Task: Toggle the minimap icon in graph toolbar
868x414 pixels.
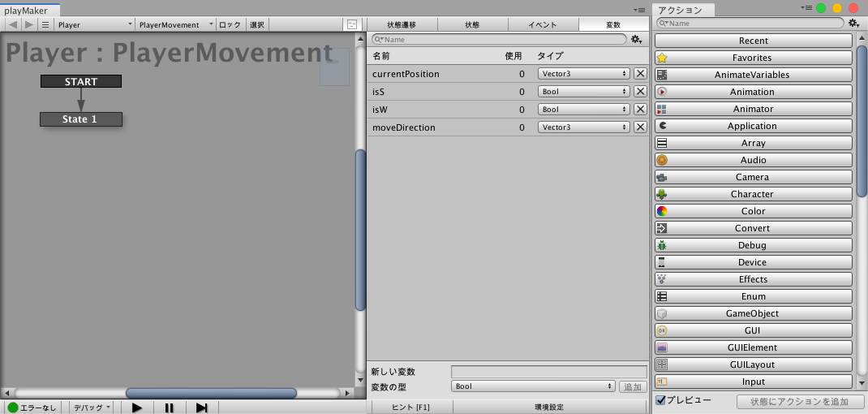Action: (x=352, y=24)
